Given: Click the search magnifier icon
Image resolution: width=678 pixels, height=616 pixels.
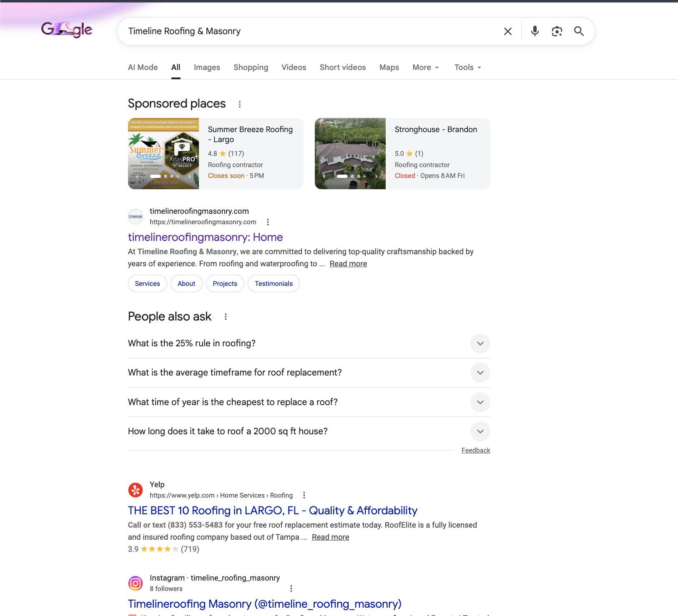Looking at the screenshot, I should (580, 31).
